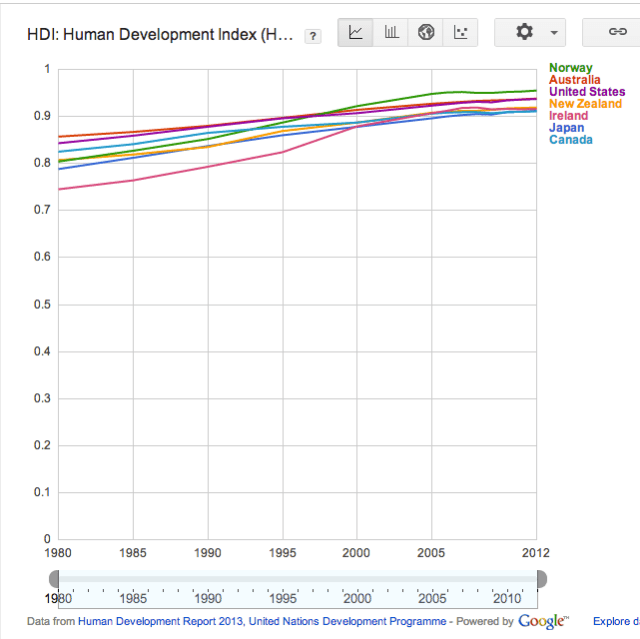The height and width of the screenshot is (639, 640).
Task: Select the line chart view icon
Action: tap(356, 32)
